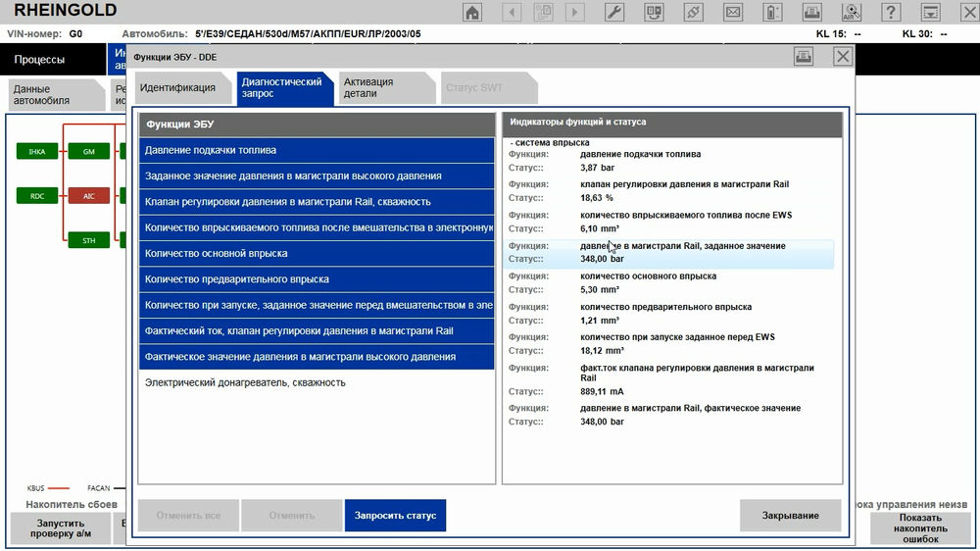Click the cable connection icon in toolbar
This screenshot has height=551, width=980.
(693, 12)
